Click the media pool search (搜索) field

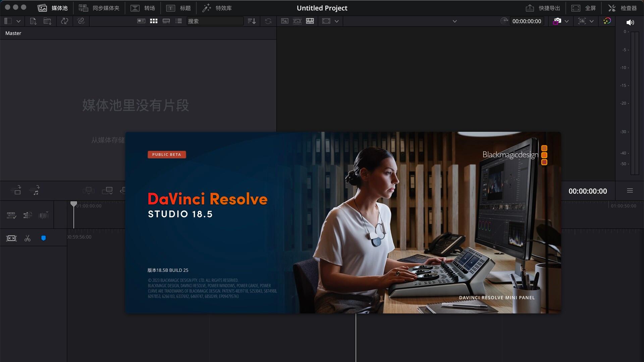point(215,21)
